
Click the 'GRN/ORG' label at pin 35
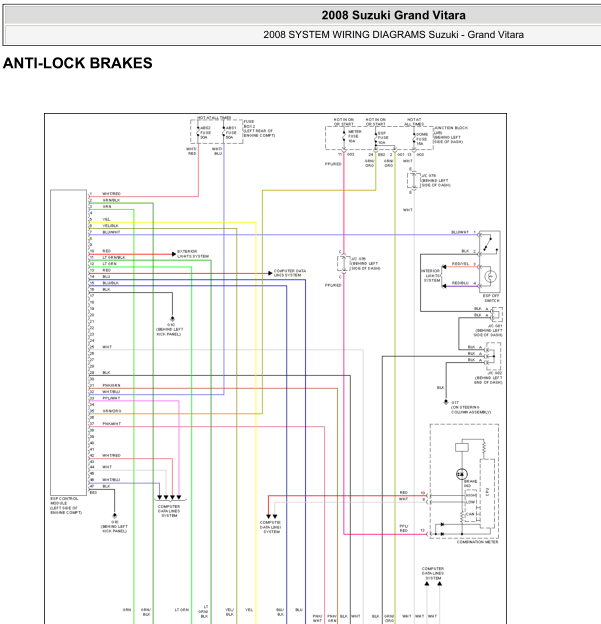[112, 411]
